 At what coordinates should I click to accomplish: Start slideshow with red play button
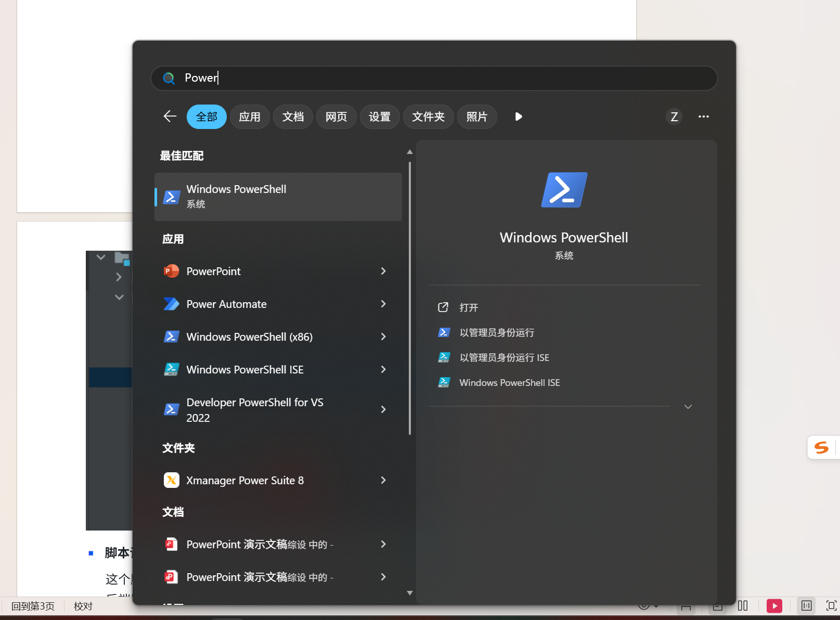(x=774, y=606)
